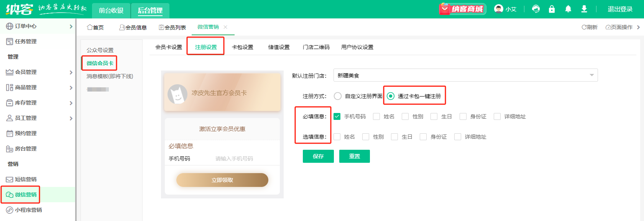Expand 商品管理 sidebar chevron

coord(71,88)
